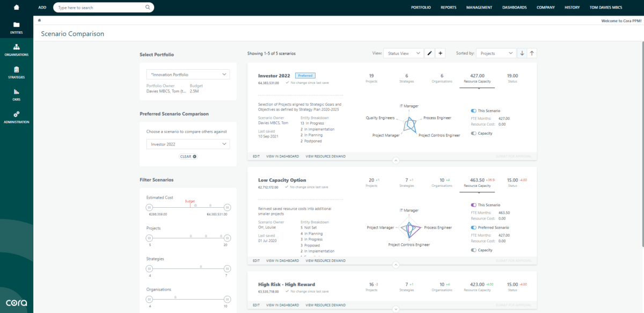Open the Portfolio menu

click(x=421, y=8)
